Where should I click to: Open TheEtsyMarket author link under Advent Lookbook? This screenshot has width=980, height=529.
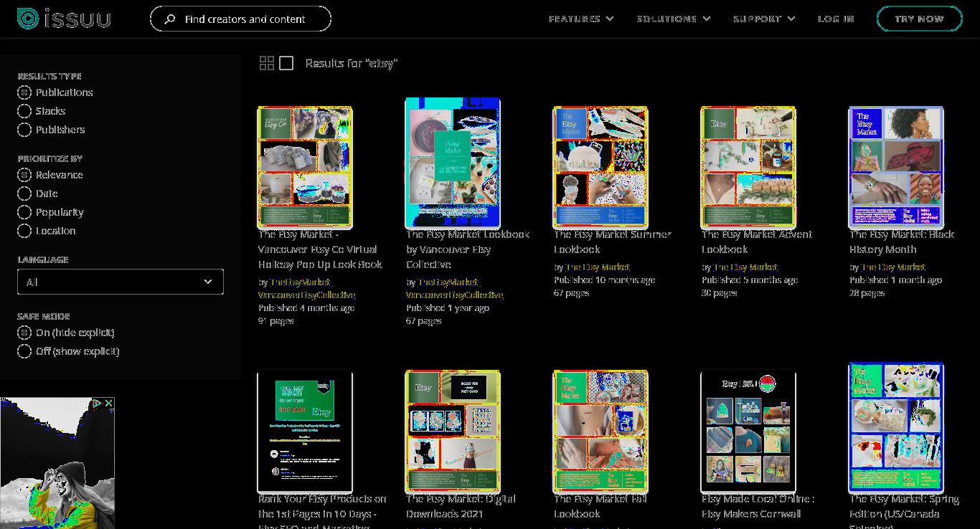point(745,267)
